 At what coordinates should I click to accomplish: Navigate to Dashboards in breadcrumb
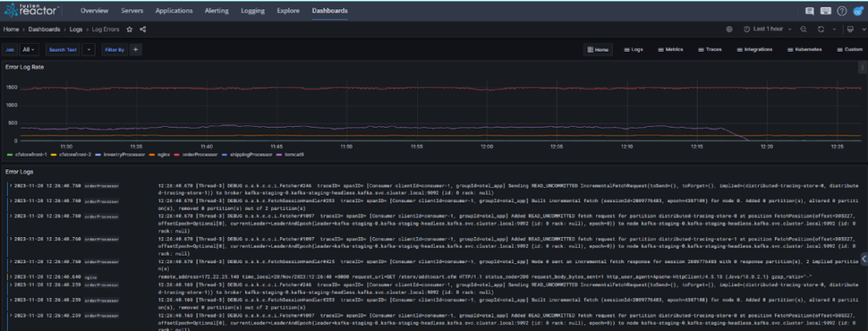tap(44, 30)
